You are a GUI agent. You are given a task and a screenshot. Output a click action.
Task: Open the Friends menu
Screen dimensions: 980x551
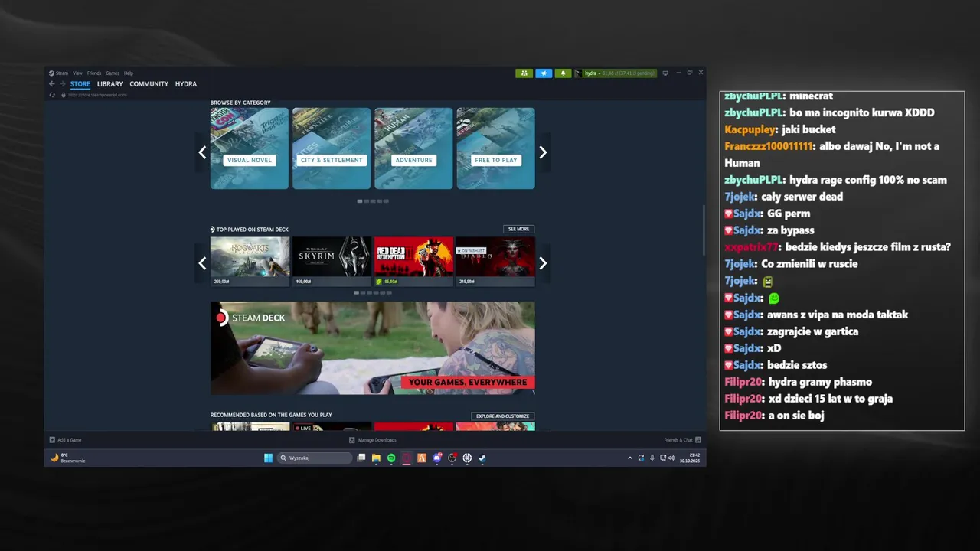pyautogui.click(x=94, y=73)
